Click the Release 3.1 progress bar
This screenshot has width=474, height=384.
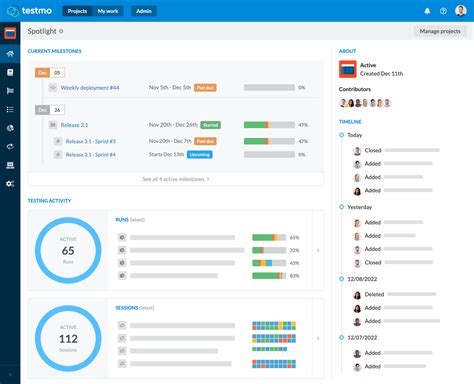click(x=269, y=125)
